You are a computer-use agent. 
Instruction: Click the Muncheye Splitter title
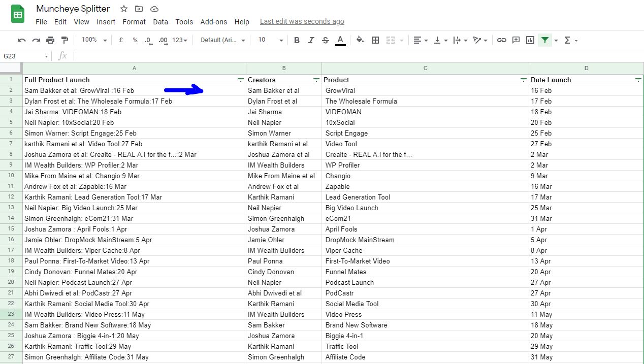pos(73,9)
